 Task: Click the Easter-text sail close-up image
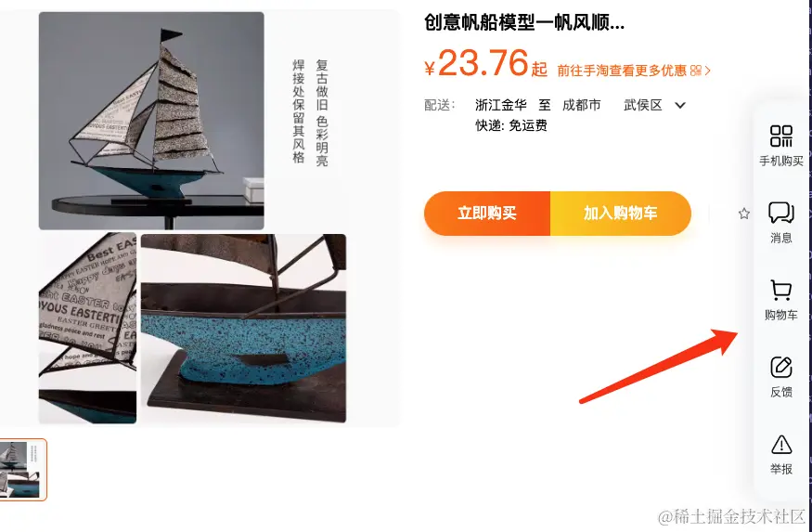click(x=87, y=328)
